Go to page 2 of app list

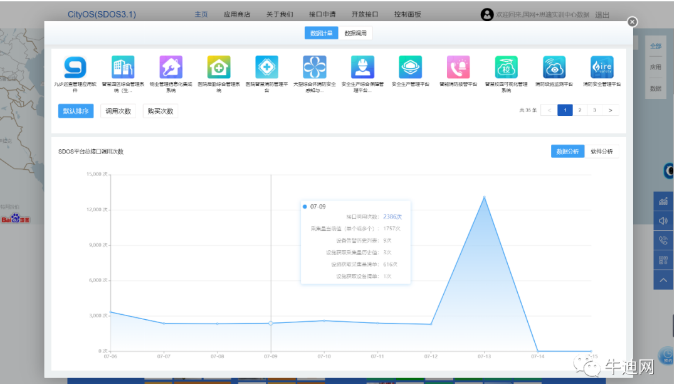click(580, 111)
